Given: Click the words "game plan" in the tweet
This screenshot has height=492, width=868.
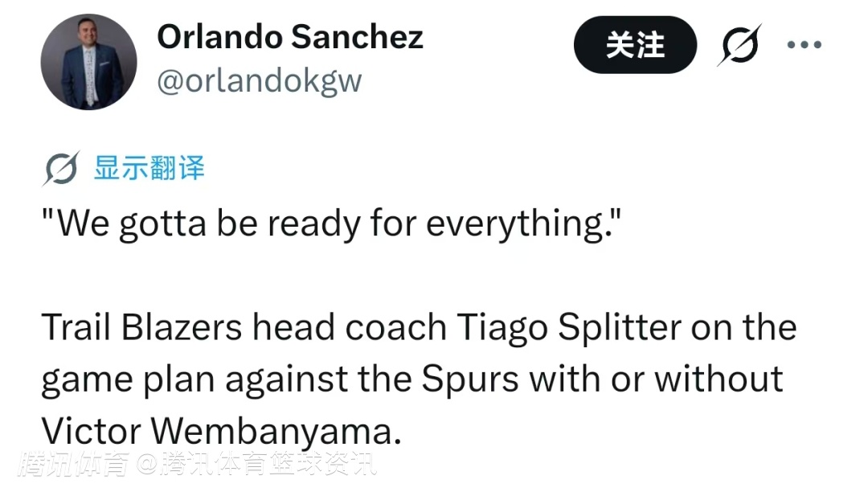Looking at the screenshot, I should pyautogui.click(x=127, y=378).
